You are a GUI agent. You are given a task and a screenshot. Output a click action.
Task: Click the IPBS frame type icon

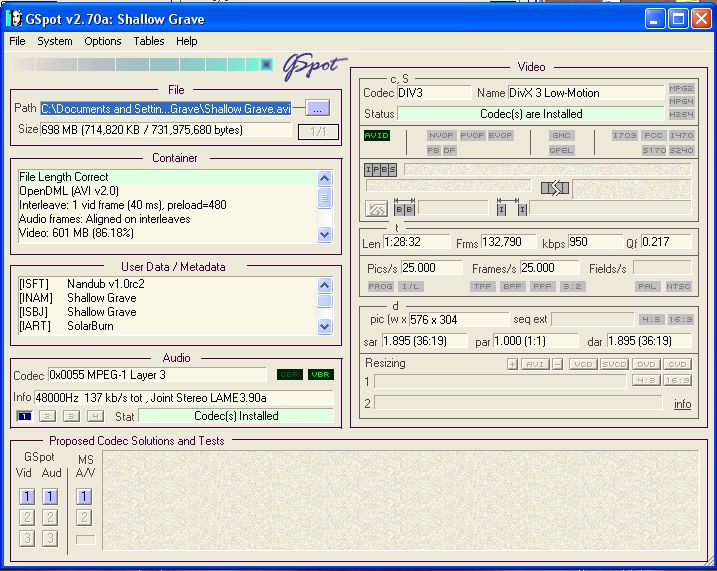coord(380,170)
